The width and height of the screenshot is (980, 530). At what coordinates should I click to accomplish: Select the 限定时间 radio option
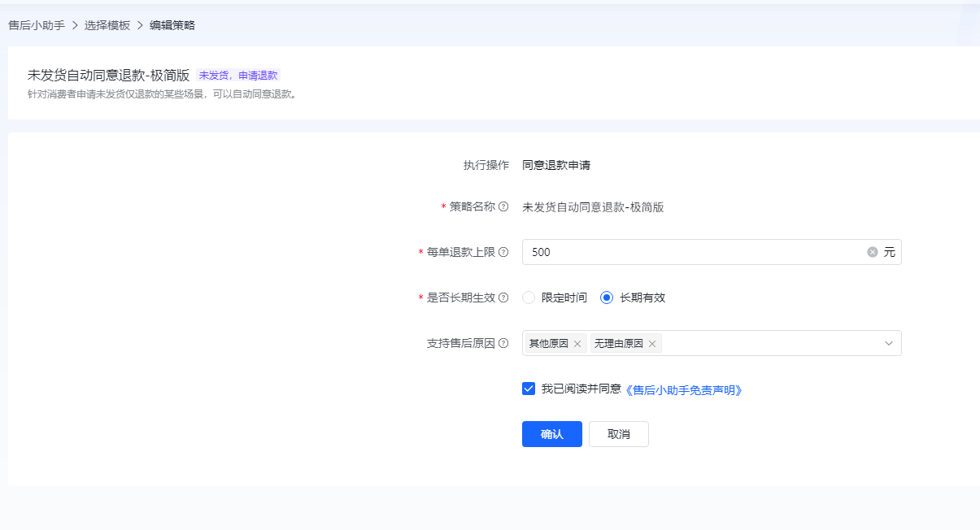coord(529,298)
